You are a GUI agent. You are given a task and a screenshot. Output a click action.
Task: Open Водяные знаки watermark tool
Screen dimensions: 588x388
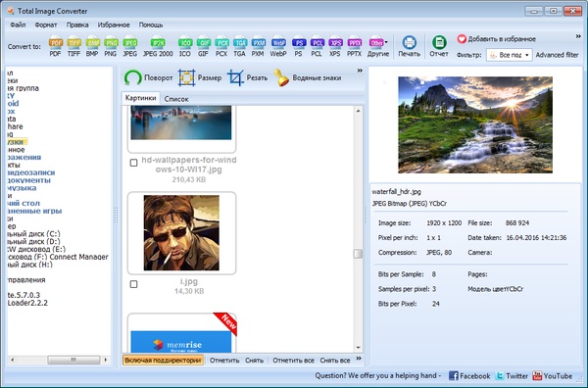tap(308, 78)
